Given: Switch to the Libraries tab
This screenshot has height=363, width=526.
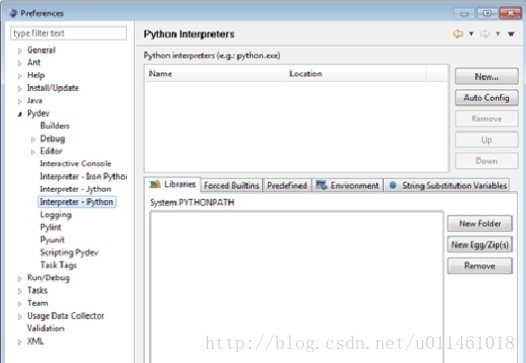Looking at the screenshot, I should point(173,185).
